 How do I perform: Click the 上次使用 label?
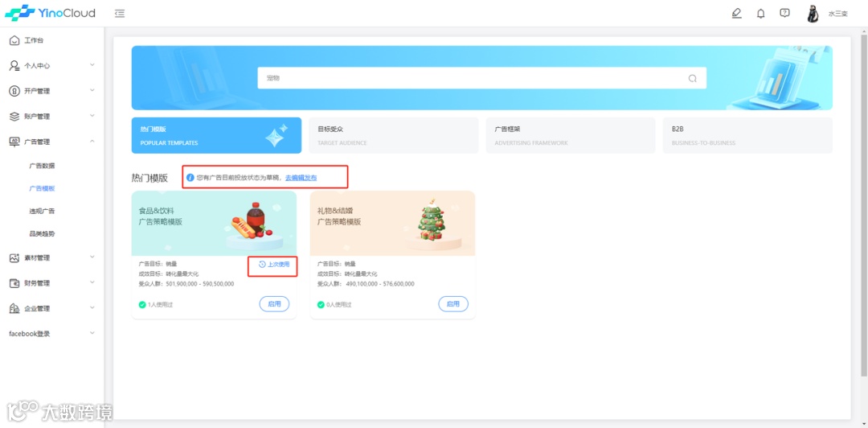[278, 265]
